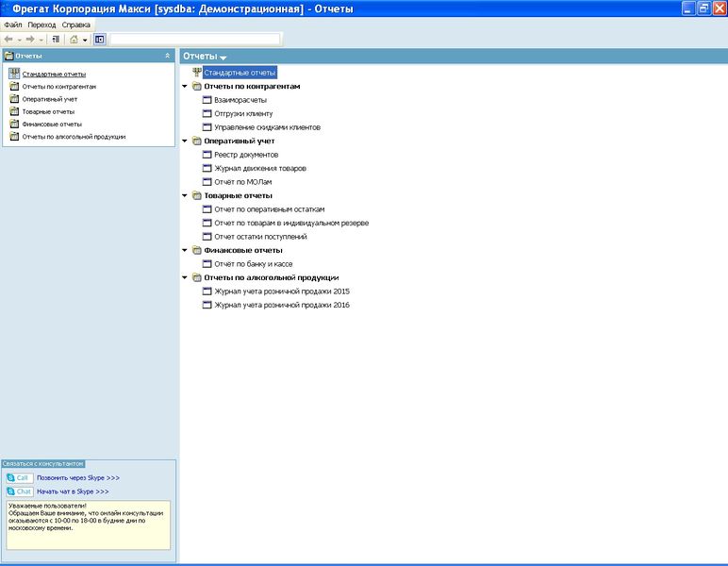Screen dimensions: 728x566
Task: Collapse the Оперативный учет tree group
Action: [x=184, y=141]
